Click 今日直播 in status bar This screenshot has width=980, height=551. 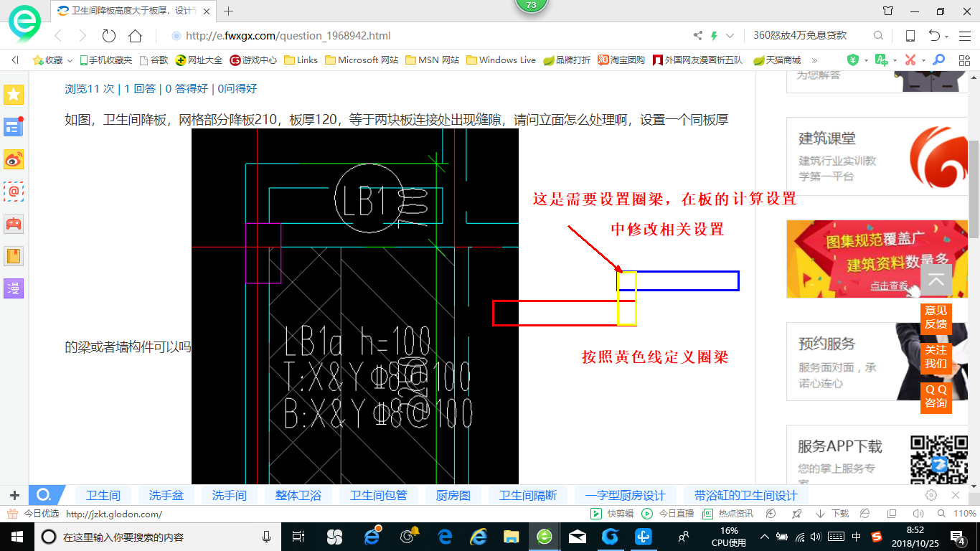click(x=669, y=514)
